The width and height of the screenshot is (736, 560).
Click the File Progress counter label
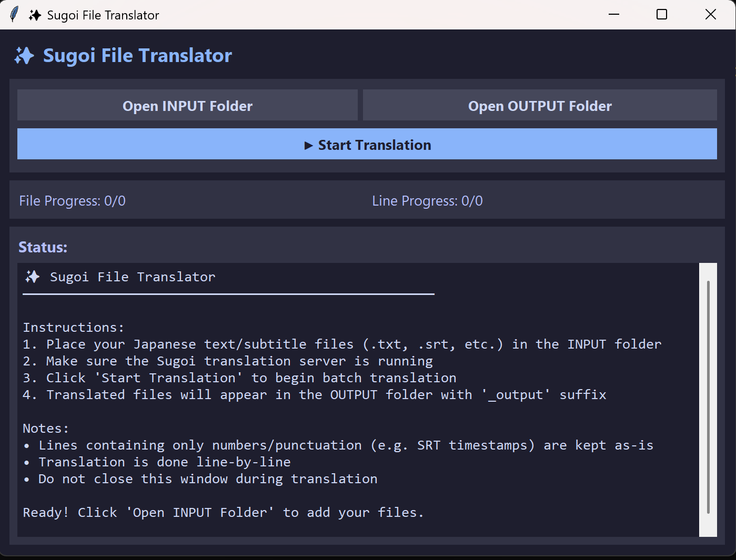[73, 201]
